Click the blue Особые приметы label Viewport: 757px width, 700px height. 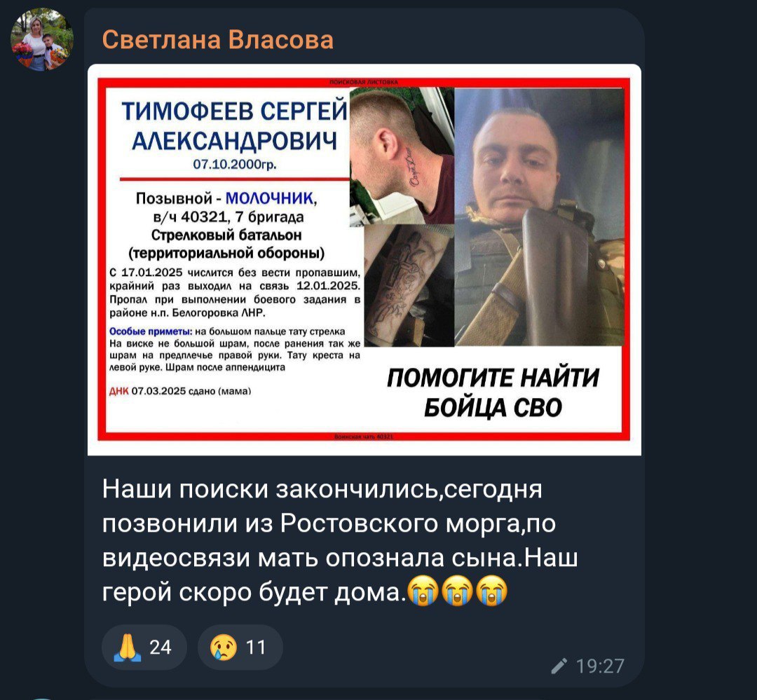[151, 331]
